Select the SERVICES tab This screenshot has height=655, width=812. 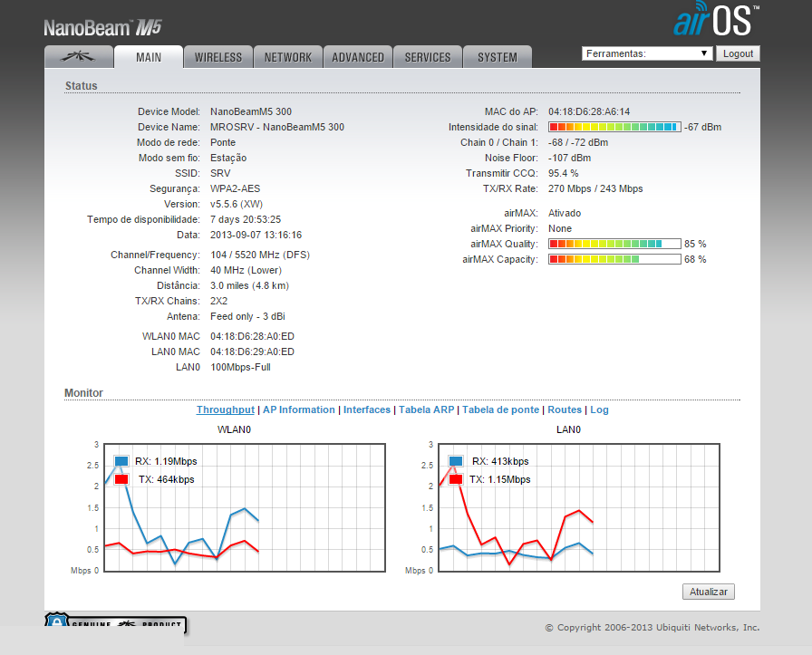tap(428, 57)
